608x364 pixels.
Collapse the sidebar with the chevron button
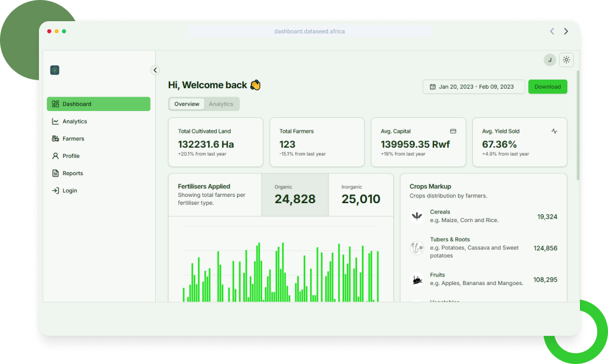pyautogui.click(x=155, y=70)
